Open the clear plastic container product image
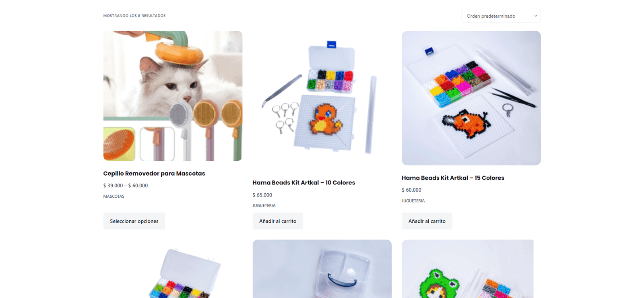 pos(322,269)
